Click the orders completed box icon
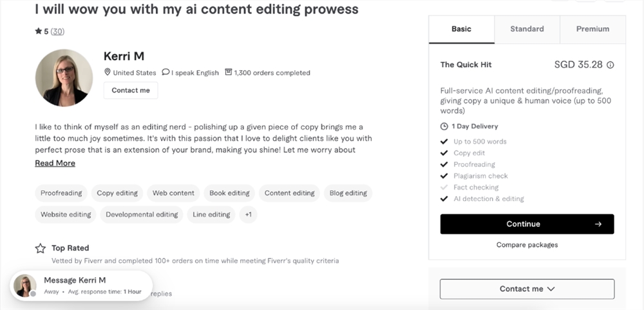Image resolution: width=644 pixels, height=310 pixels. [x=228, y=73]
